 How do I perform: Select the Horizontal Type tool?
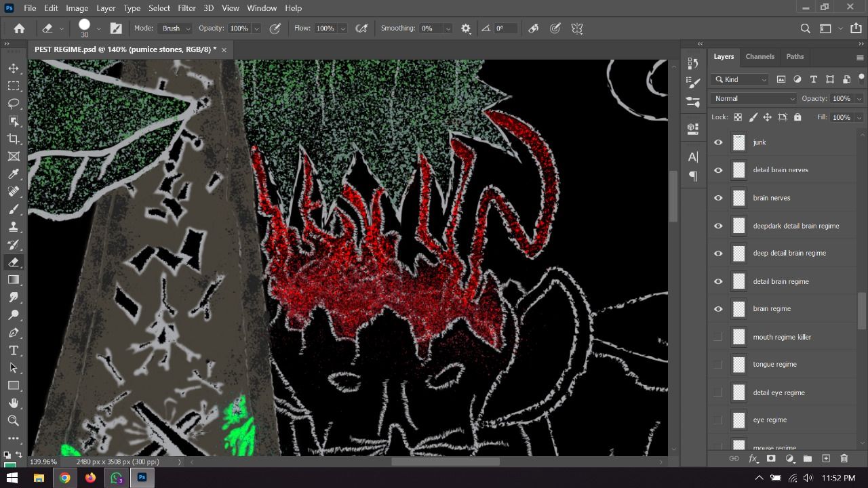click(14, 350)
